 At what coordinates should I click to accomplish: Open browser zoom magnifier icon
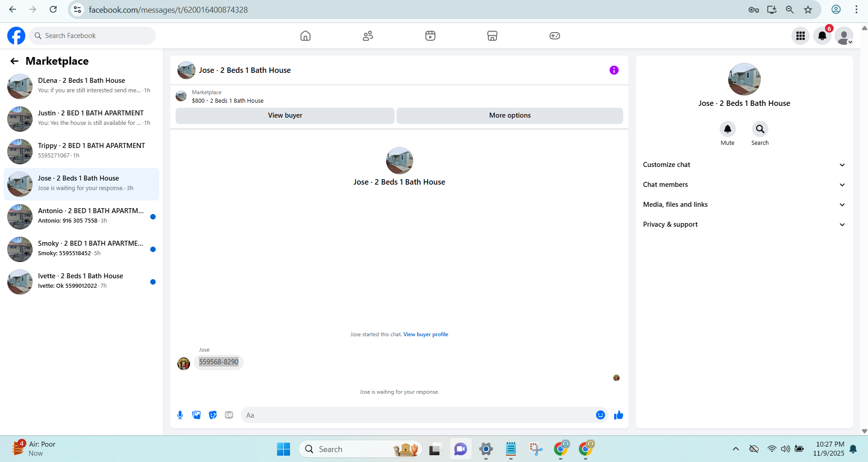point(790,10)
